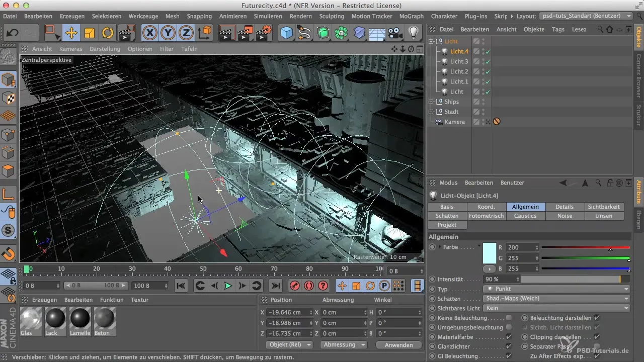Add a camera object
The height and width of the screenshot is (362, 644).
point(395,33)
